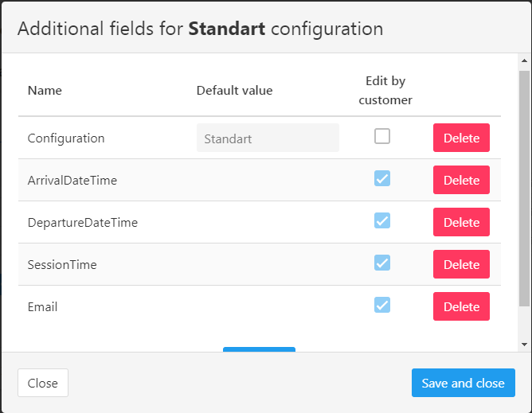532x413 pixels.
Task: Toggle the DepartureDateTime customer edit checkbox
Action: [382, 221]
